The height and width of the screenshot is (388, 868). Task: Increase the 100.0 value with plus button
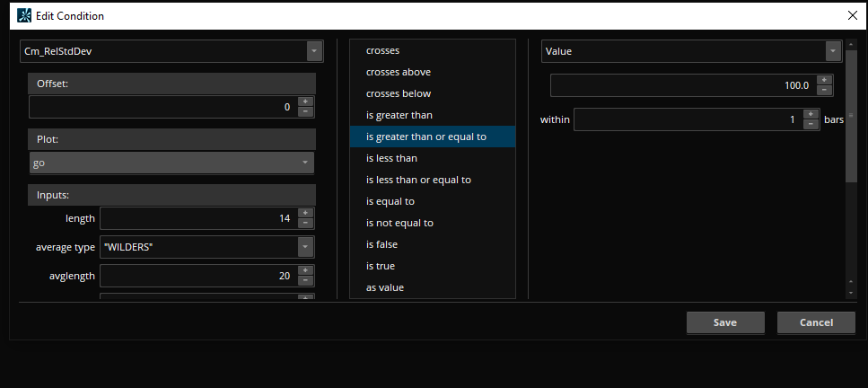click(x=825, y=80)
